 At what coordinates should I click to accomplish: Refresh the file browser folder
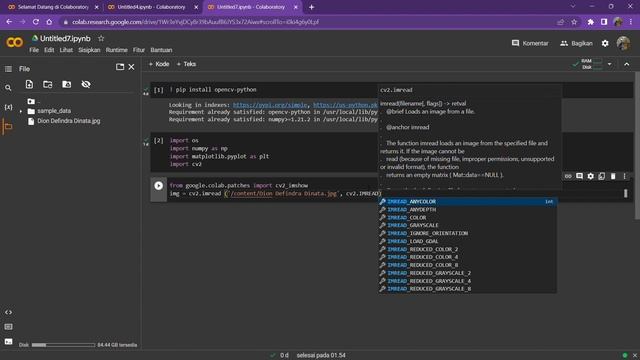(x=48, y=84)
